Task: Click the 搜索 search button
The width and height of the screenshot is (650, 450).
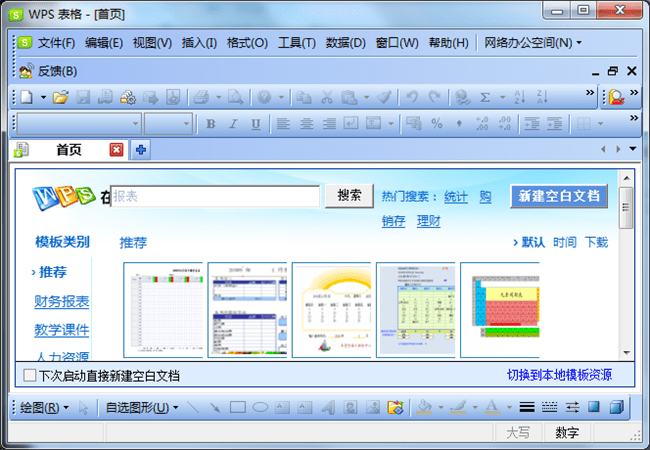Action: pos(349,196)
